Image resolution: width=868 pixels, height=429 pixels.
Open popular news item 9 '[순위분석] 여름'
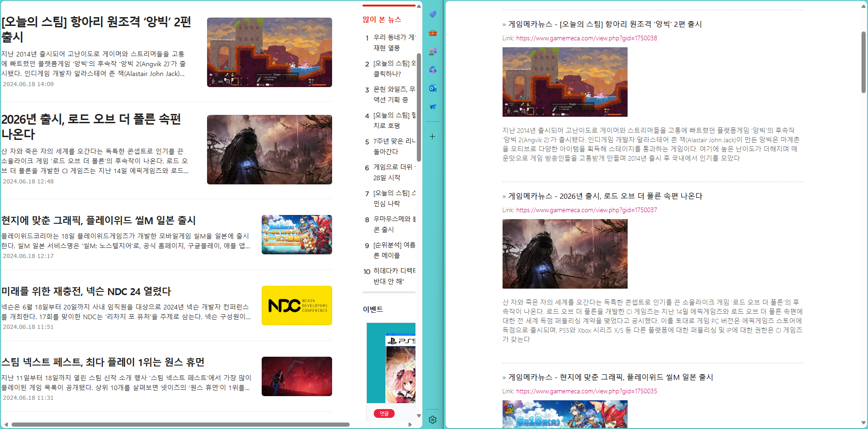coord(394,250)
